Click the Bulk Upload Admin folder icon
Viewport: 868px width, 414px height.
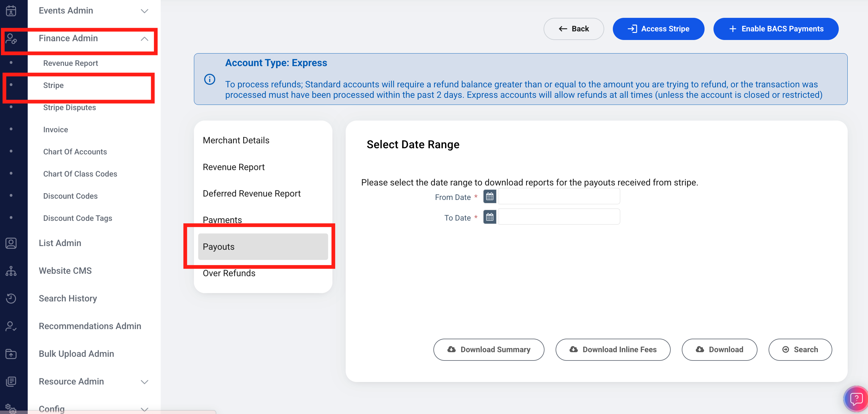pyautogui.click(x=11, y=354)
